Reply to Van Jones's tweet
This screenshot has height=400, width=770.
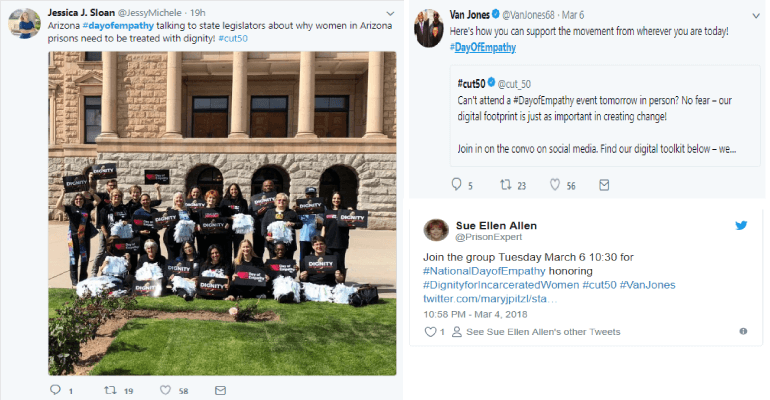456,185
